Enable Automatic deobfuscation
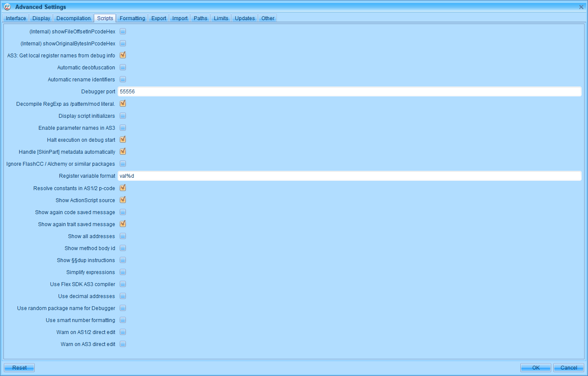588x376 pixels. 123,67
